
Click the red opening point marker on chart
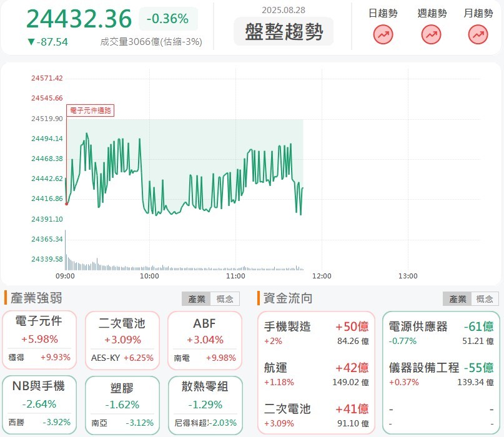coord(67,204)
